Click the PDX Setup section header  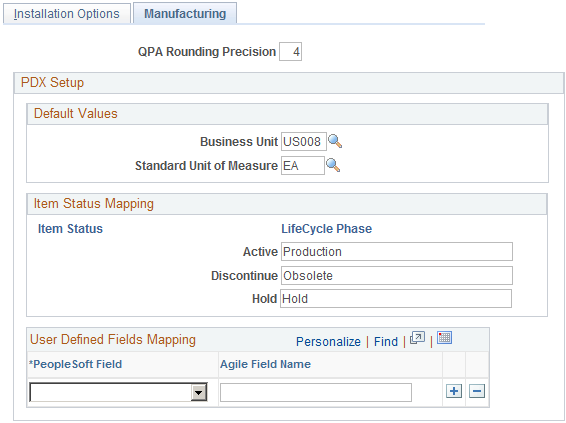click(x=52, y=82)
